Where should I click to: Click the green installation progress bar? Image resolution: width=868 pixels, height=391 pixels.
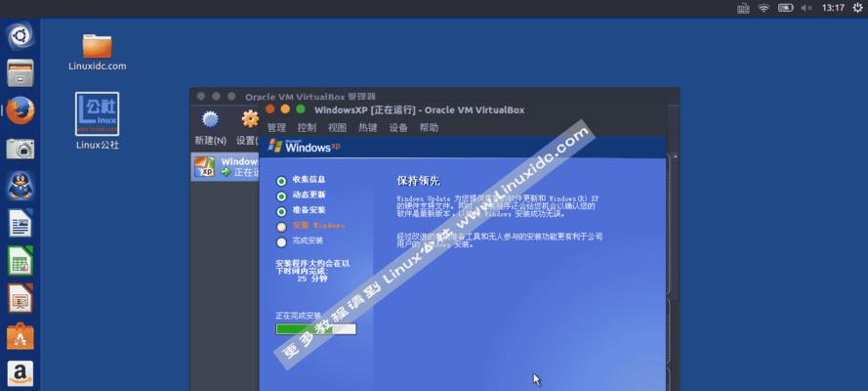coord(316,329)
